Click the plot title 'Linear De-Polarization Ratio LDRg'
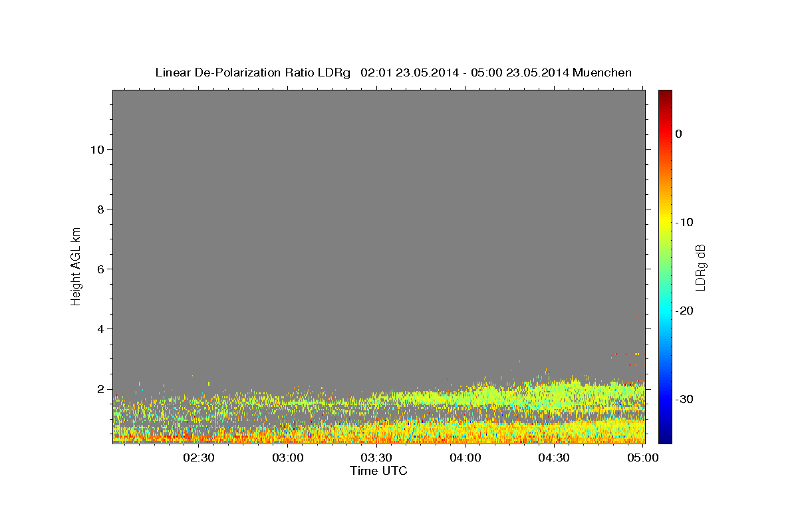 252,72
